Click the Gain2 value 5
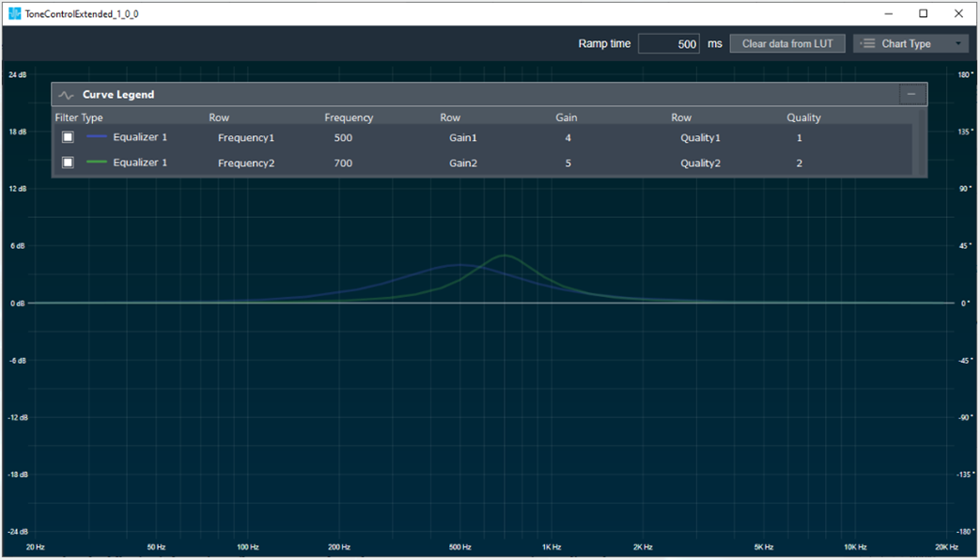 click(x=568, y=163)
